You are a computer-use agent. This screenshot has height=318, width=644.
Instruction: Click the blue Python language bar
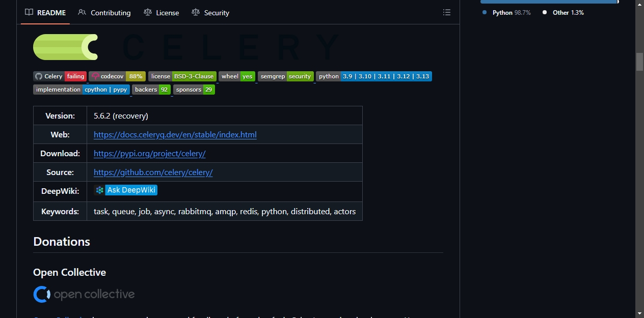point(548,2)
